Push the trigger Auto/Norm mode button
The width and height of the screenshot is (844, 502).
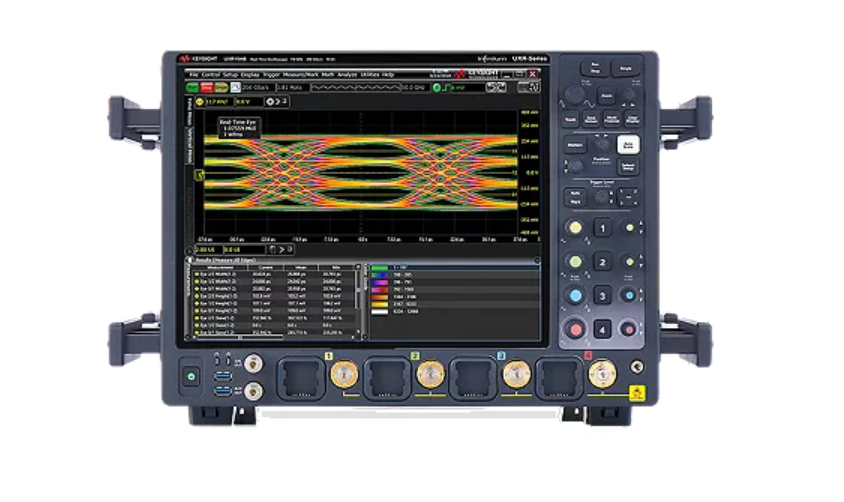click(575, 197)
